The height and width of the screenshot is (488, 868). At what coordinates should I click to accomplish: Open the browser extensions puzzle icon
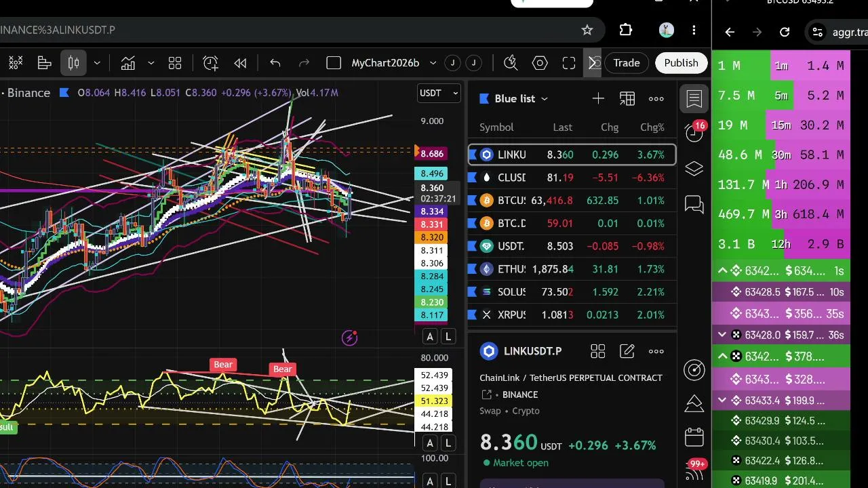coord(626,30)
